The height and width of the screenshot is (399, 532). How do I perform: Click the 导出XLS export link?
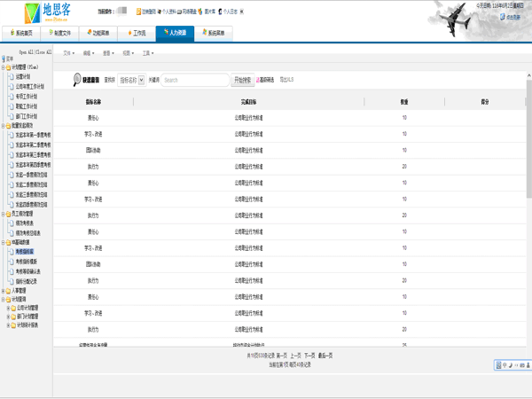286,80
